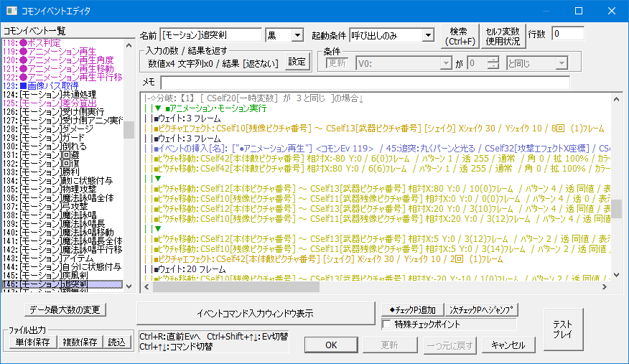Click the editor window icon in title bar

click(11, 11)
